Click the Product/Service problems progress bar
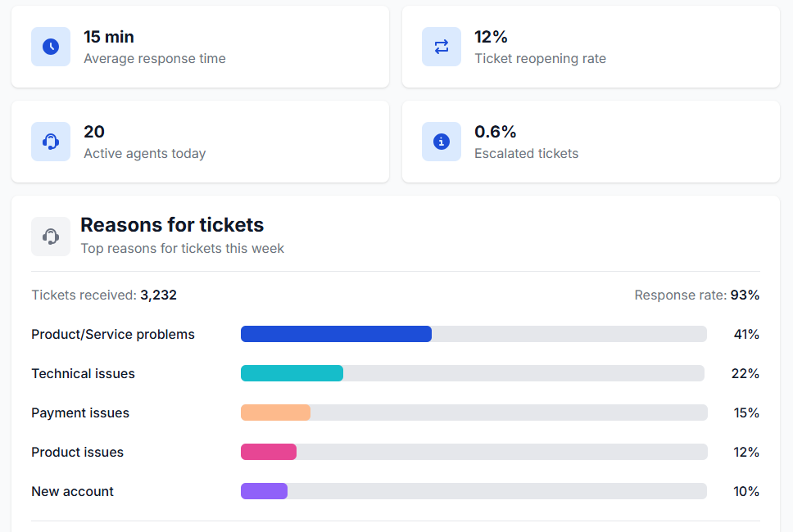Screen dimensions: 793x532 point(336,334)
